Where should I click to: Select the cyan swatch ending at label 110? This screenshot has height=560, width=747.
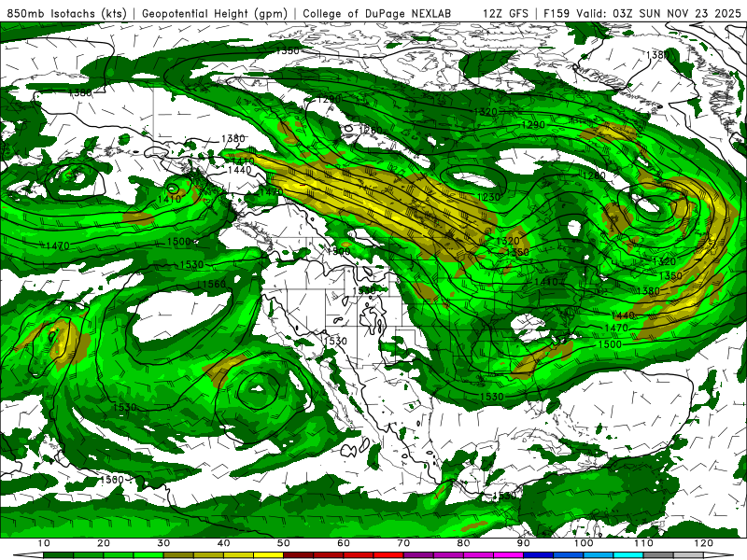[628, 555]
